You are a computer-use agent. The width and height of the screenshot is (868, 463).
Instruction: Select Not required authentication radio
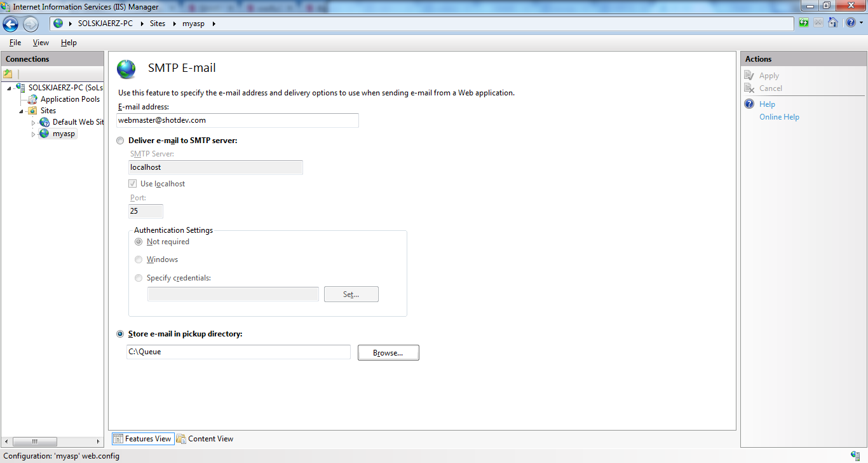(x=139, y=242)
